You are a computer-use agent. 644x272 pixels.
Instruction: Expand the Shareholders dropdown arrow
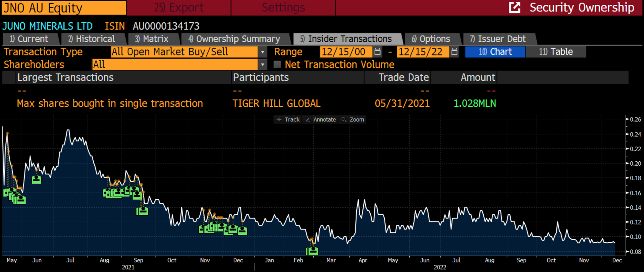point(263,65)
